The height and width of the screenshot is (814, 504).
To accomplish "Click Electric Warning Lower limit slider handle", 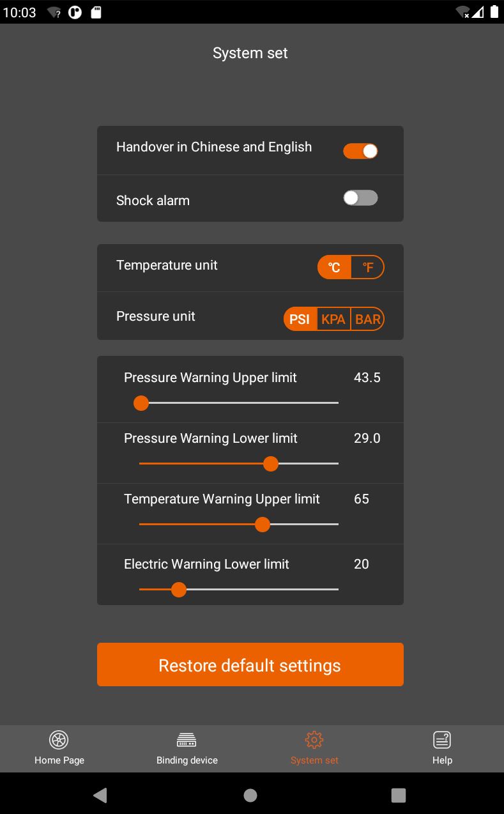I will (x=179, y=590).
